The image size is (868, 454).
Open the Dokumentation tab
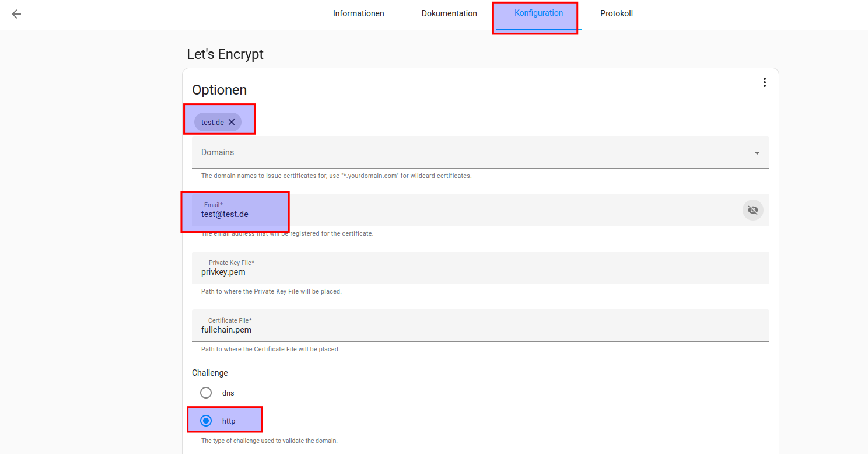(x=449, y=13)
